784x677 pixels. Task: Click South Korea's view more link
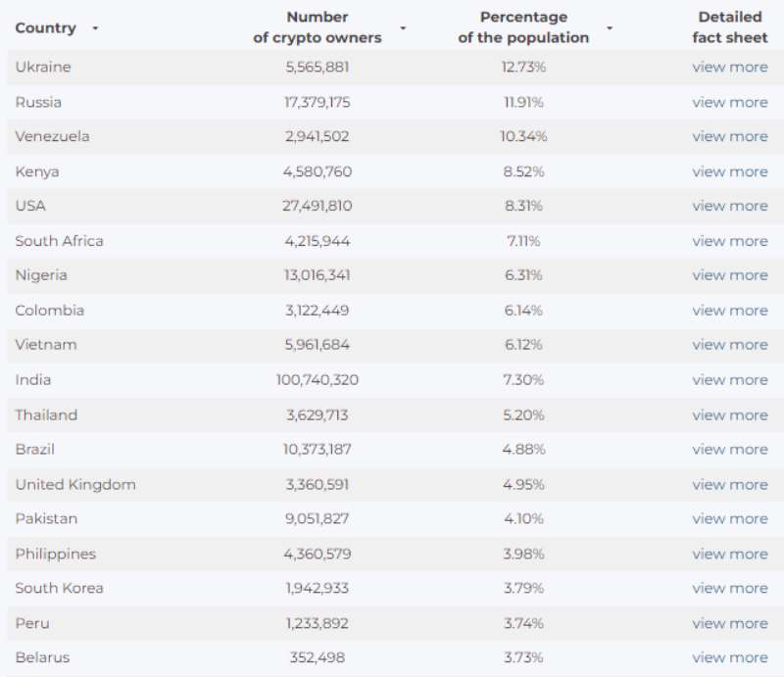[729, 588]
